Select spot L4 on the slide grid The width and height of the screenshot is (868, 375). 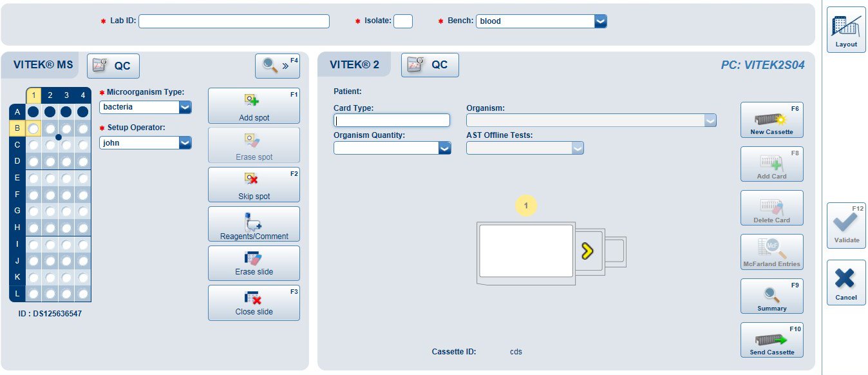pyautogui.click(x=83, y=294)
